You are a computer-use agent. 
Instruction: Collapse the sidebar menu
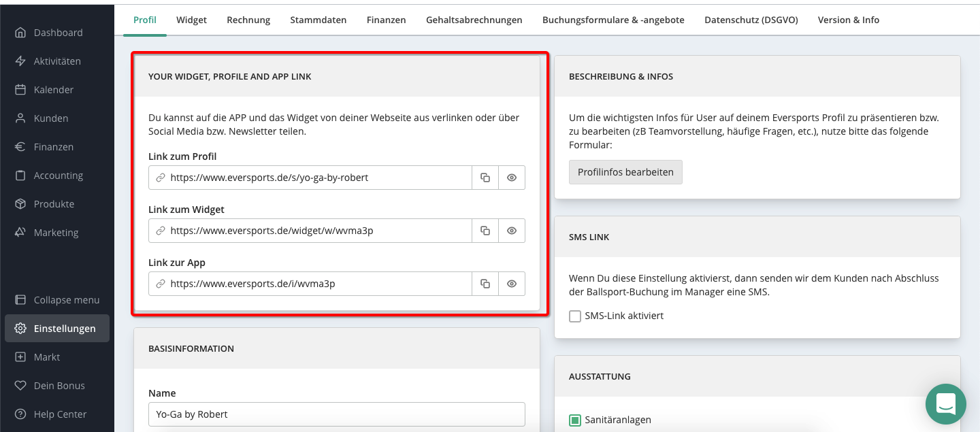[66, 299]
